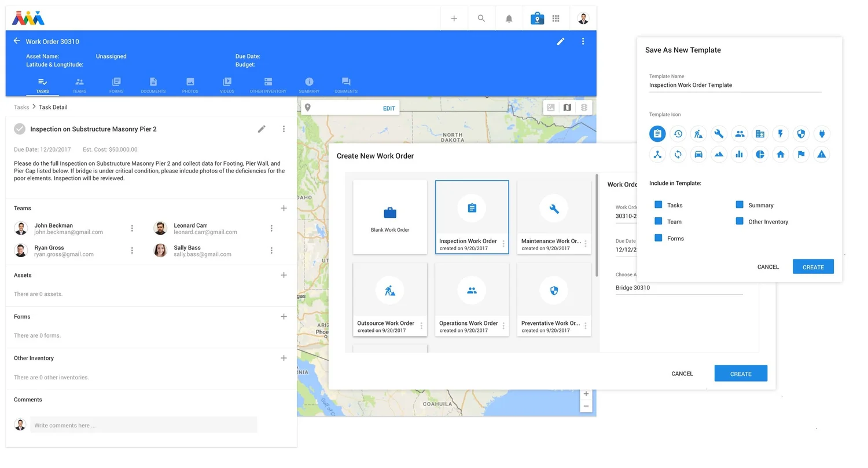Open options menu for Sally Bass

(x=271, y=250)
